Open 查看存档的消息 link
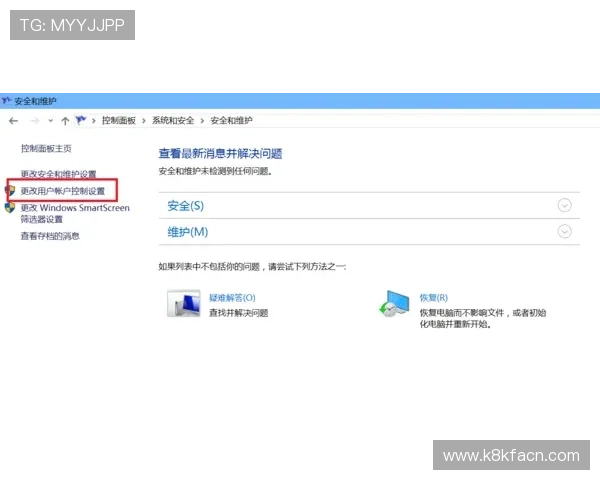This screenshot has width=600, height=480. 50,236
